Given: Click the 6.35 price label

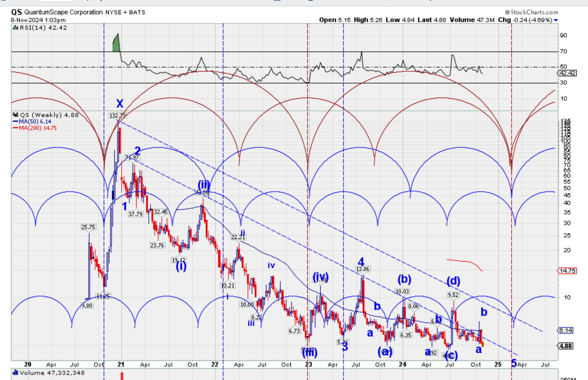Looking at the screenshot, I should 406,335.
